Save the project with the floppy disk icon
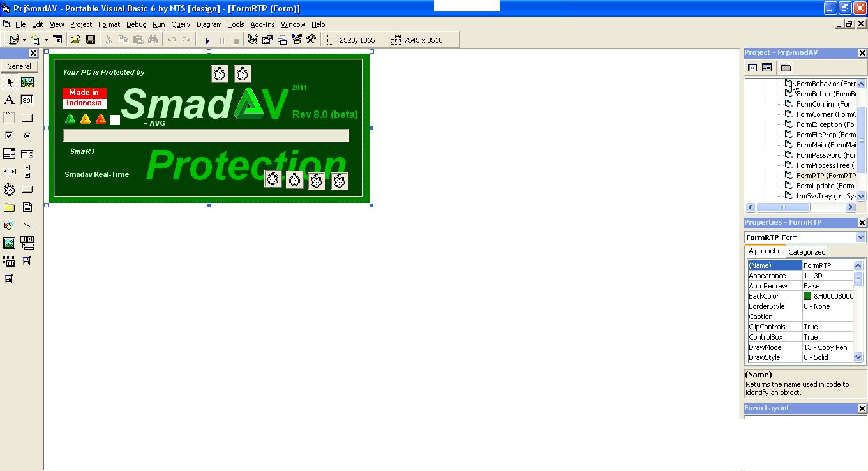 [x=91, y=40]
